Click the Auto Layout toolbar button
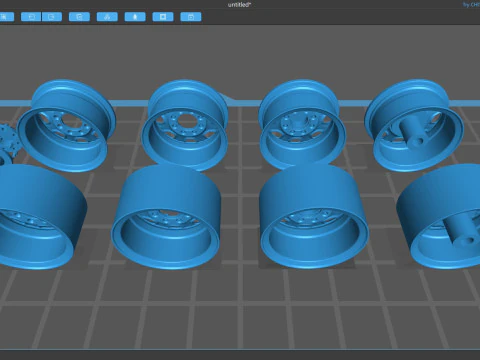The image size is (480, 360). tap(107, 17)
